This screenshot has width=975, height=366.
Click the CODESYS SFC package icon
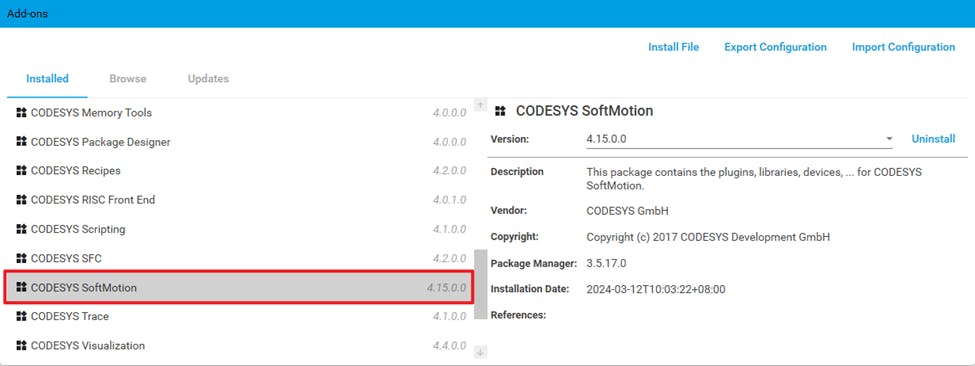pos(22,258)
